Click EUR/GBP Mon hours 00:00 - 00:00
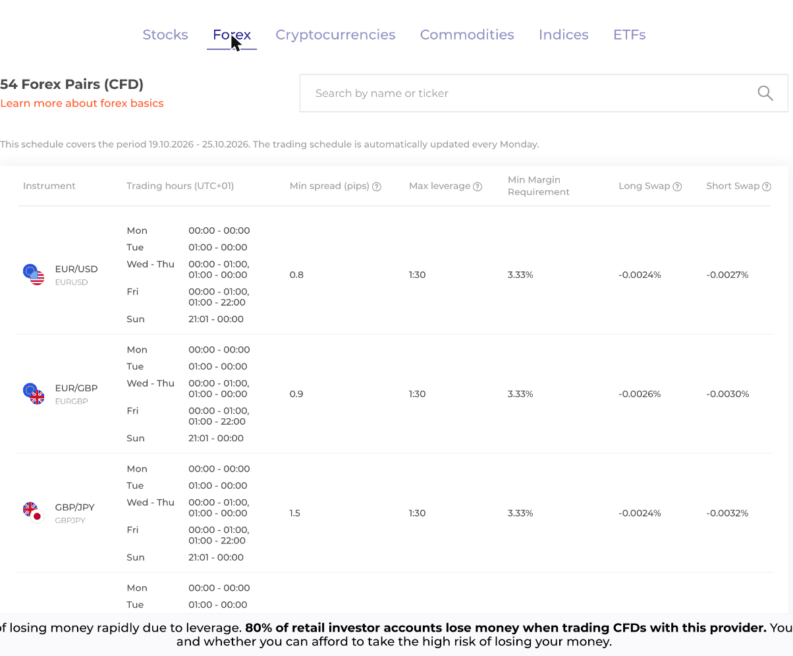 pos(219,349)
